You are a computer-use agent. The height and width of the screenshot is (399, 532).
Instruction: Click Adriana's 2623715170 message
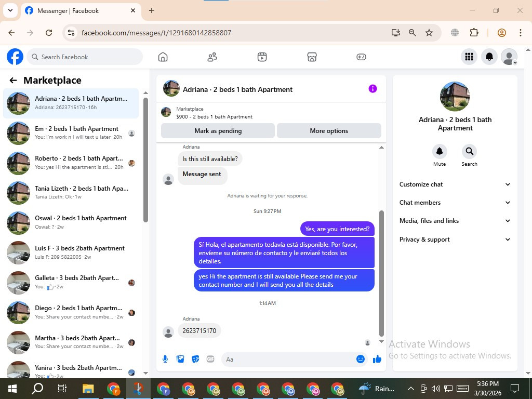click(x=199, y=330)
